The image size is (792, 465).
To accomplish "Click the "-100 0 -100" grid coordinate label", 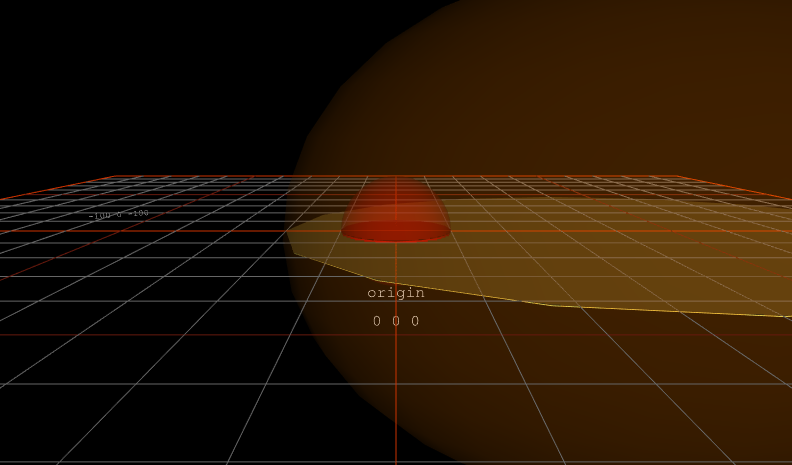I will (x=119, y=214).
